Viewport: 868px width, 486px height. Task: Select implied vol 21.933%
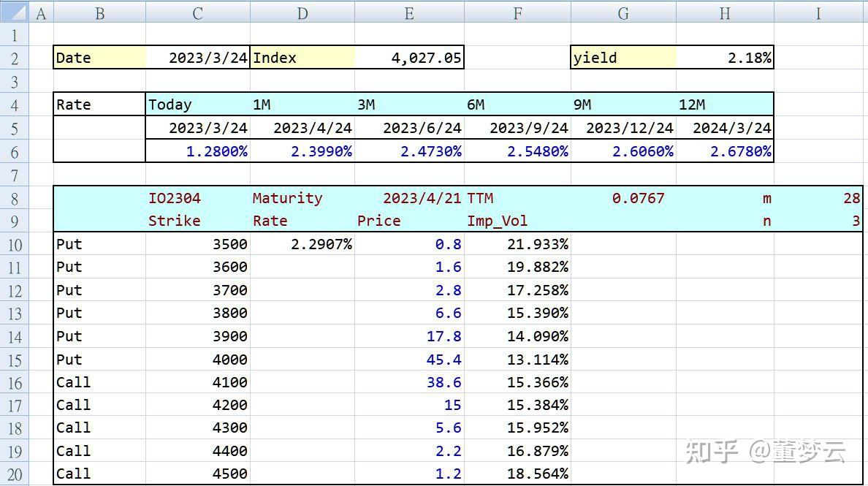pos(517,244)
